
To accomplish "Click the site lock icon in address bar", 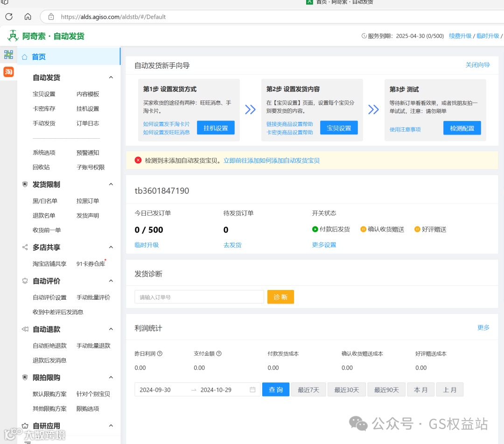I will pos(51,17).
